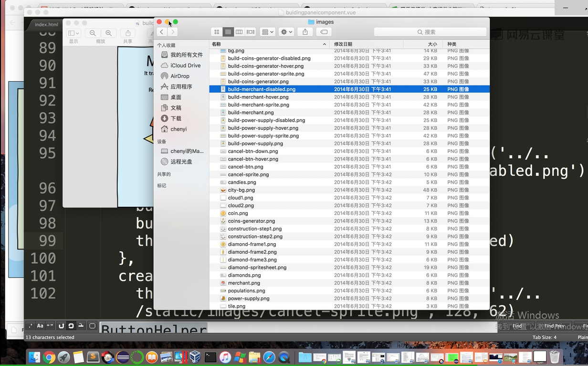Switch Finder to column view
588x366 pixels.
(239, 32)
